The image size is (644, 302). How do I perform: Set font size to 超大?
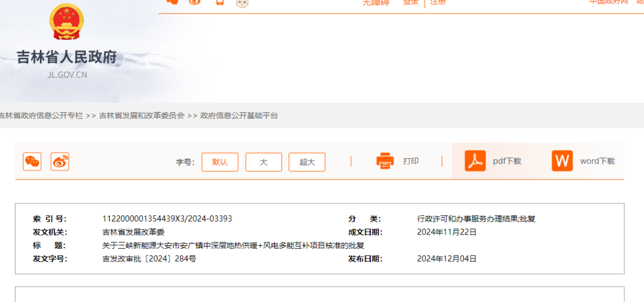tap(307, 162)
